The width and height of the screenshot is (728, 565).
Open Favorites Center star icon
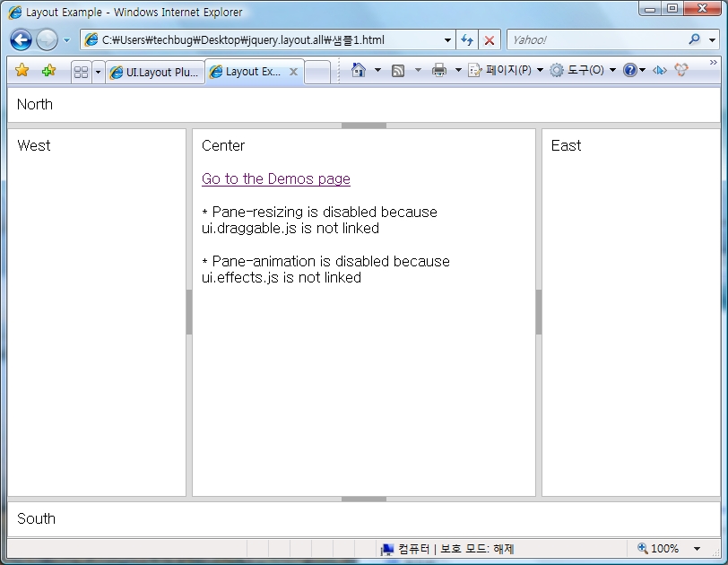[22, 71]
